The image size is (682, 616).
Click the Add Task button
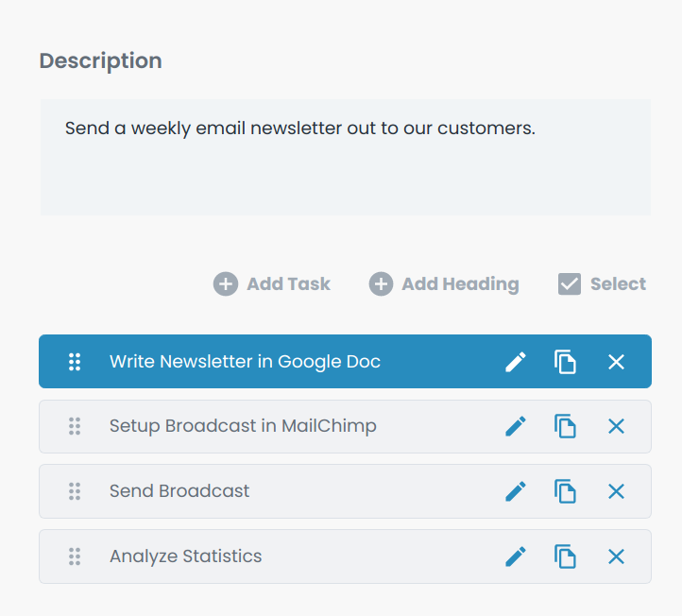click(271, 284)
